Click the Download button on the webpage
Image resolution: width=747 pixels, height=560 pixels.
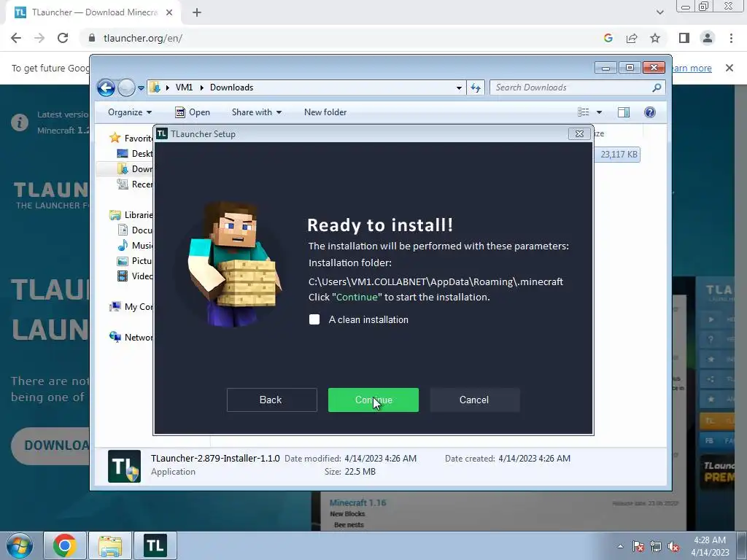pos(51,446)
